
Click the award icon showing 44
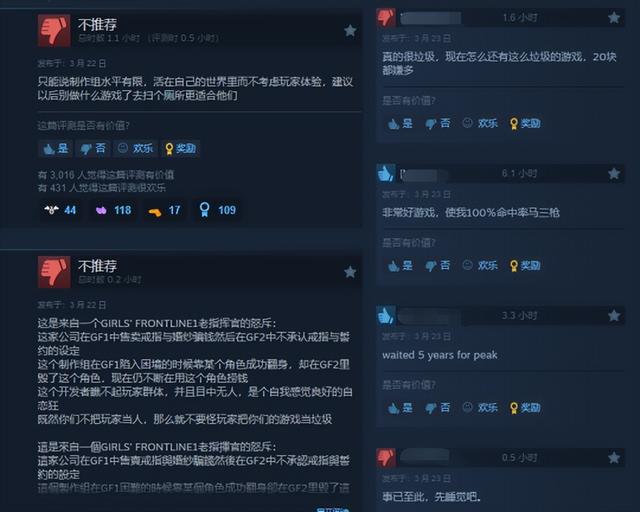(x=60, y=210)
